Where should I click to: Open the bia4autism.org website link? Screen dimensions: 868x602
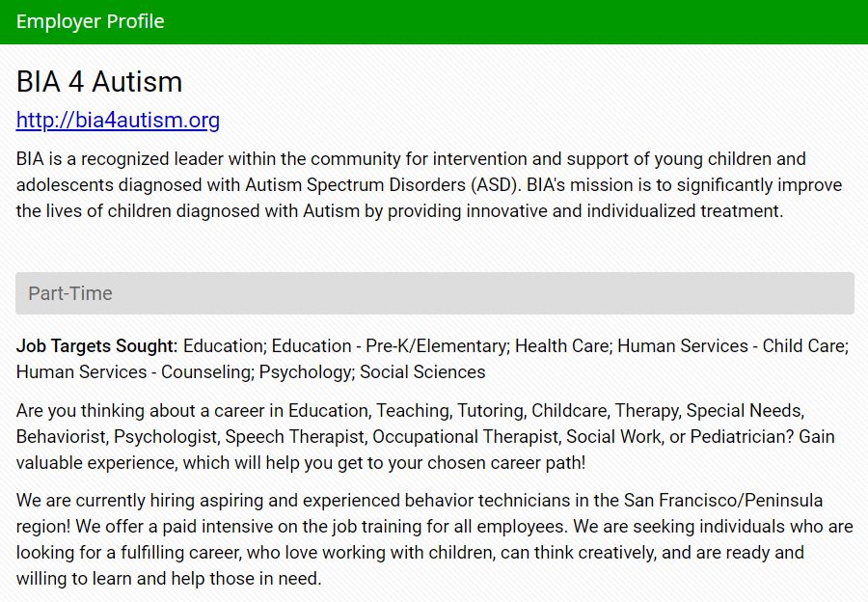[118, 121]
